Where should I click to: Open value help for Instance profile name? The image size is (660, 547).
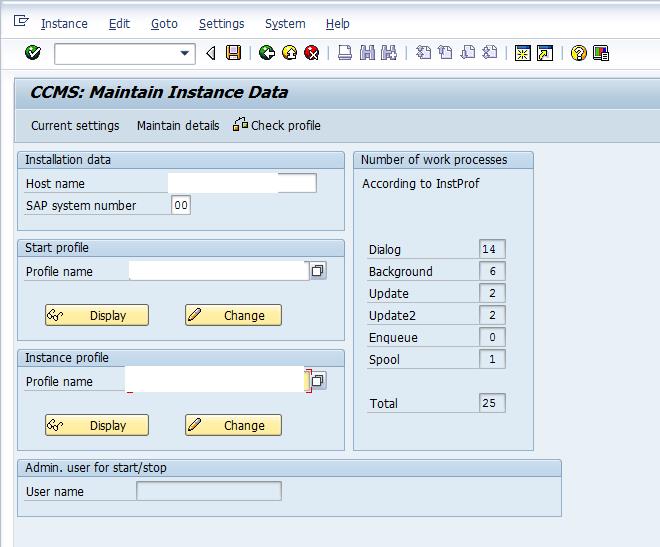tap(319, 381)
